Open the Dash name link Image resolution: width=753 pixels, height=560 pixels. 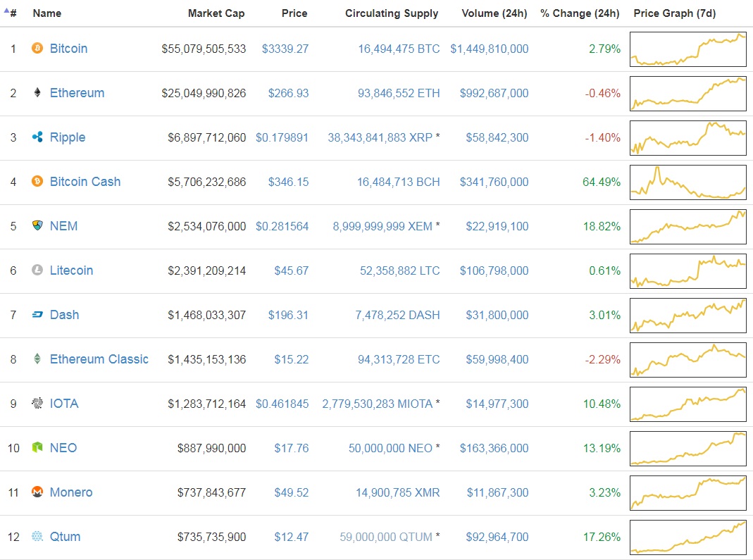(64, 315)
